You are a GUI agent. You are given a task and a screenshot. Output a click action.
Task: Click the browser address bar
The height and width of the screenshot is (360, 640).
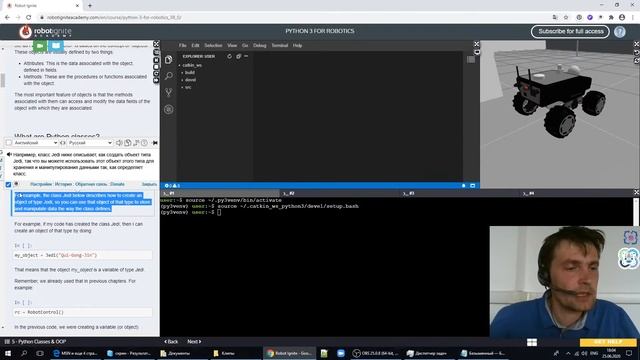coord(294,18)
